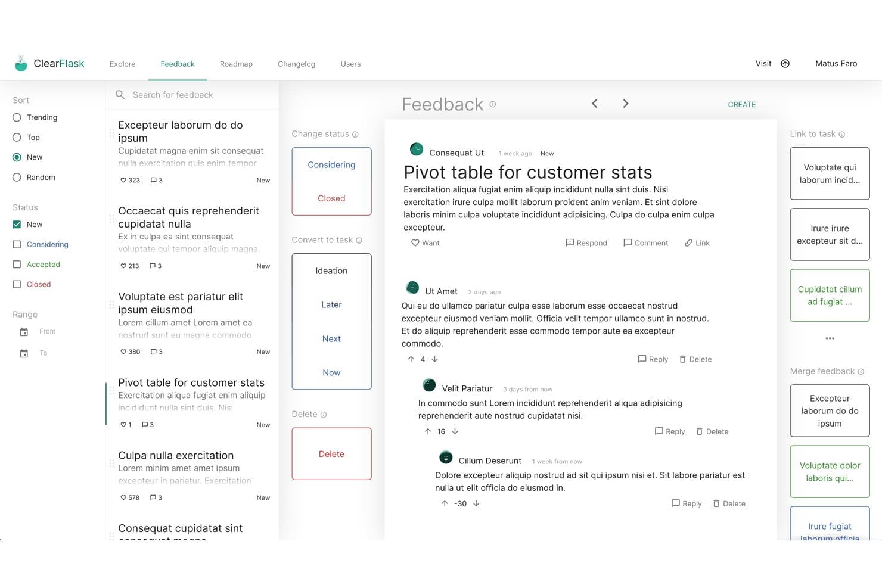
Task: Click Respond under the post
Action: (586, 243)
